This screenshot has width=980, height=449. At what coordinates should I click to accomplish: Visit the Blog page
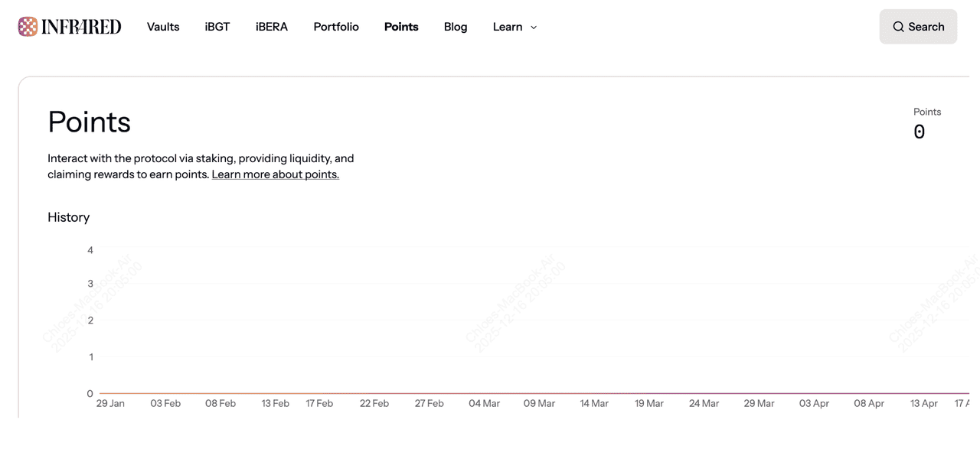[456, 27]
